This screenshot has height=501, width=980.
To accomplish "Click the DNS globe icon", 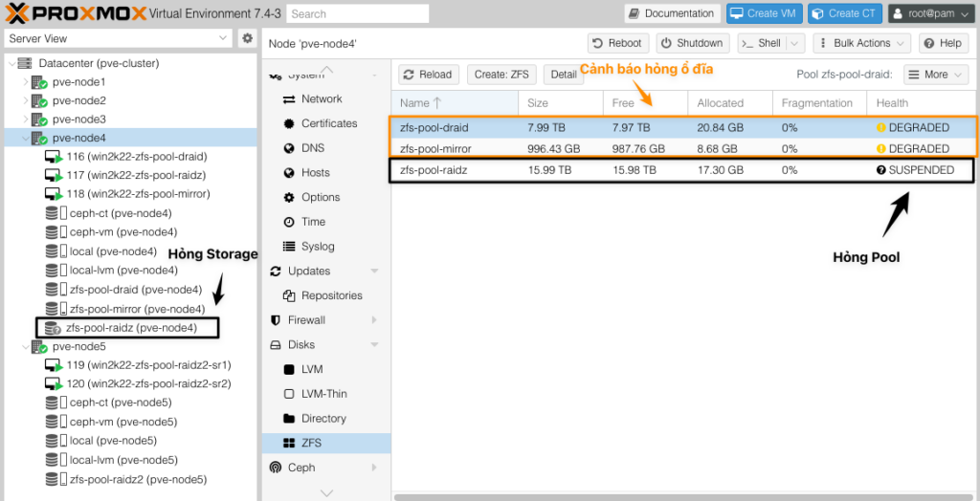I will pos(289,149).
